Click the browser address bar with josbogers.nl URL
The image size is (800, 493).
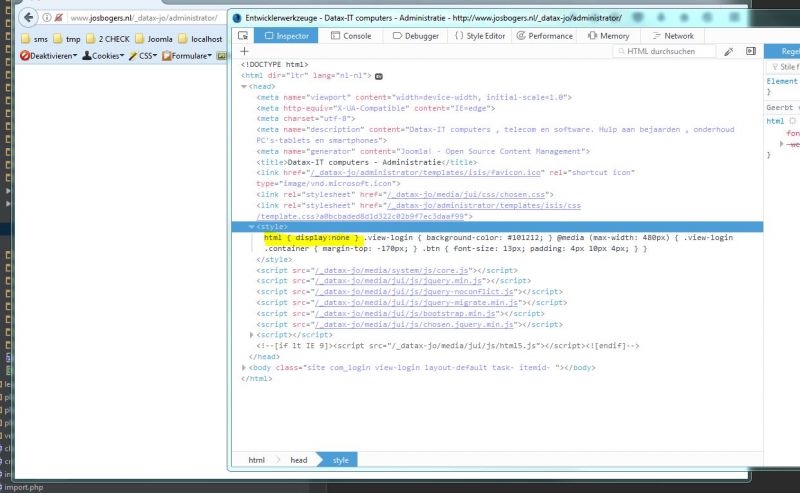coord(143,18)
